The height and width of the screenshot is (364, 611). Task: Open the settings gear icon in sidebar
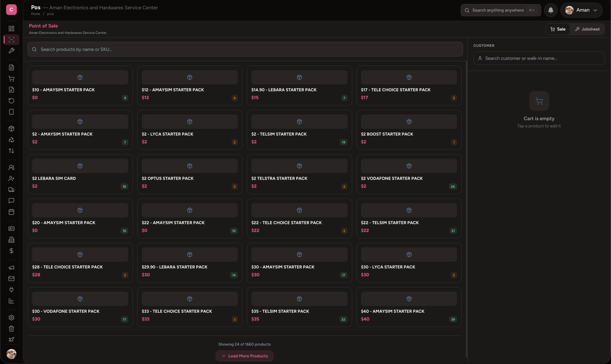tap(11, 317)
